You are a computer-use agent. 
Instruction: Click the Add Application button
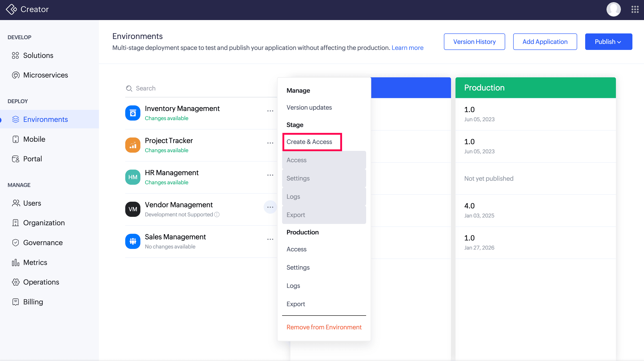(x=545, y=42)
